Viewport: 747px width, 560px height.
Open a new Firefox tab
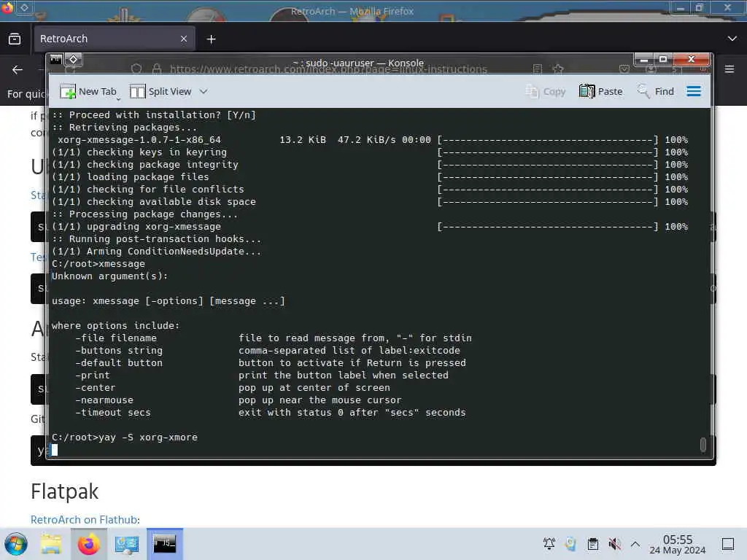pyautogui.click(x=211, y=39)
